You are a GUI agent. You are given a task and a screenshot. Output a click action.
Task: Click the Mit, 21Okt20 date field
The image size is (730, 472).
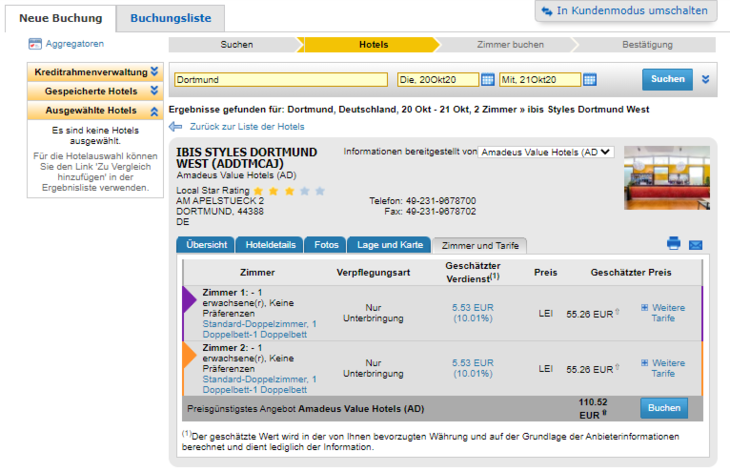click(x=540, y=80)
